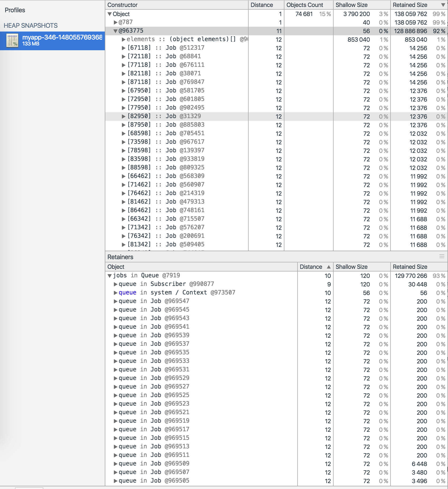Expand the [72118] :: Job @68841 row
Screen dimensions: 448x489
[x=123, y=57]
